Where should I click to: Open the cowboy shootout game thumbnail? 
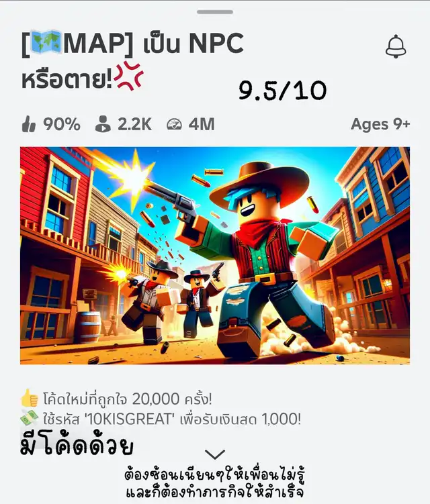pos(215,256)
